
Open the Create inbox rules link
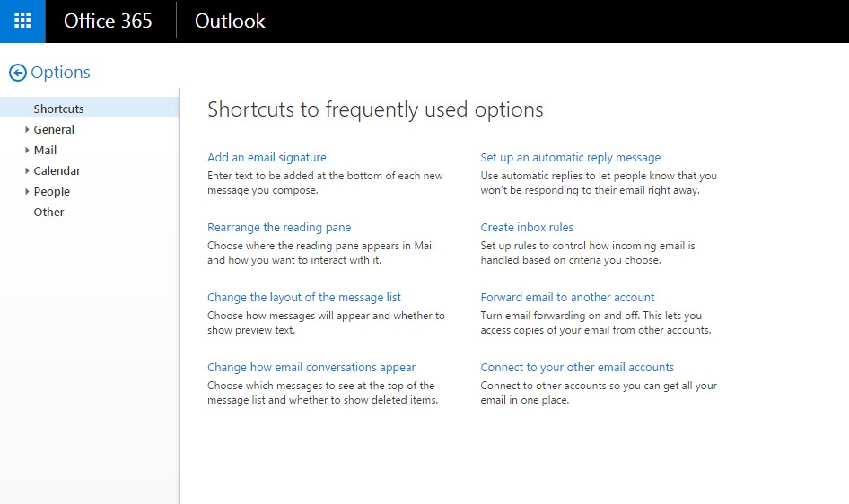(527, 228)
